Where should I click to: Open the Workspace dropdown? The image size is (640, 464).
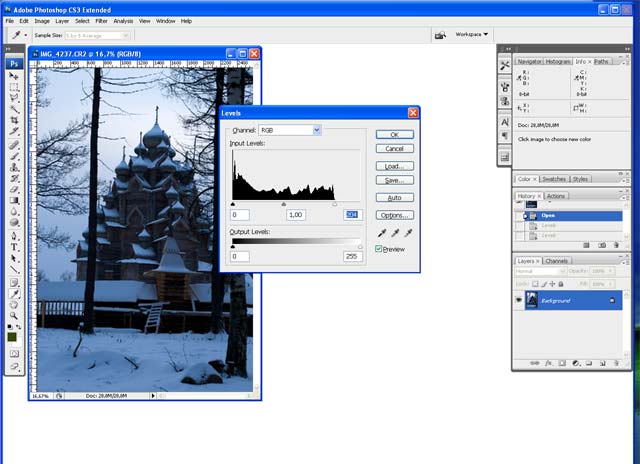click(472, 34)
